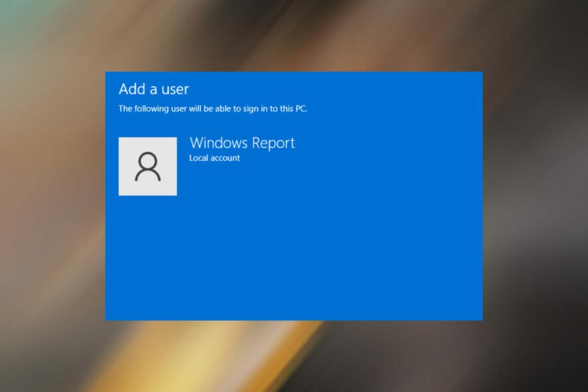Click the user avatar placeholder icon

pyautogui.click(x=148, y=166)
